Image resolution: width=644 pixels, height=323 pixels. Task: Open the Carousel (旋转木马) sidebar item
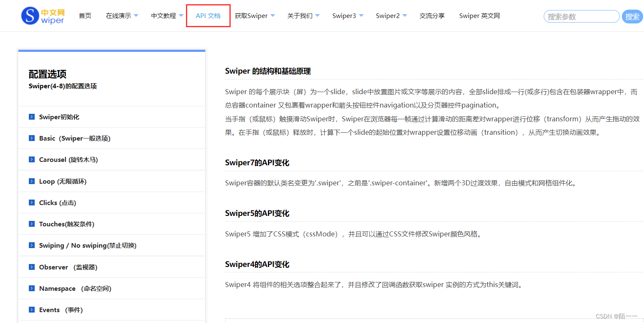[112, 159]
